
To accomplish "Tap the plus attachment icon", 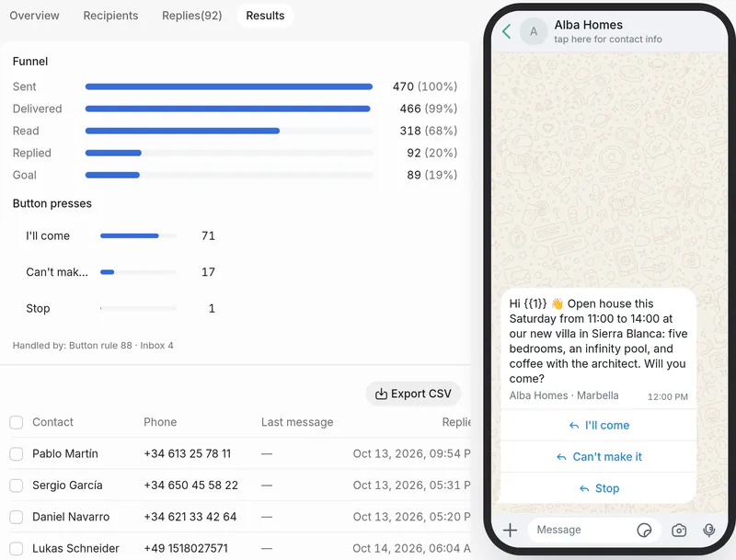I will click(x=511, y=530).
